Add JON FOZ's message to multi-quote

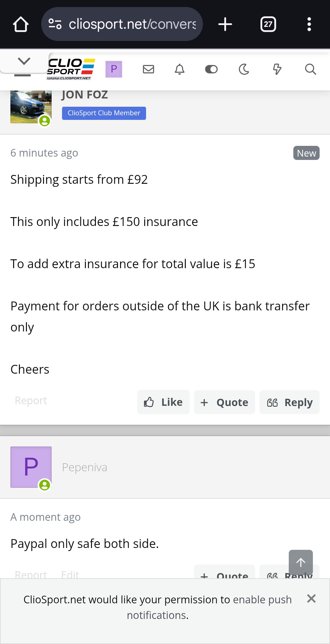pyautogui.click(x=225, y=402)
